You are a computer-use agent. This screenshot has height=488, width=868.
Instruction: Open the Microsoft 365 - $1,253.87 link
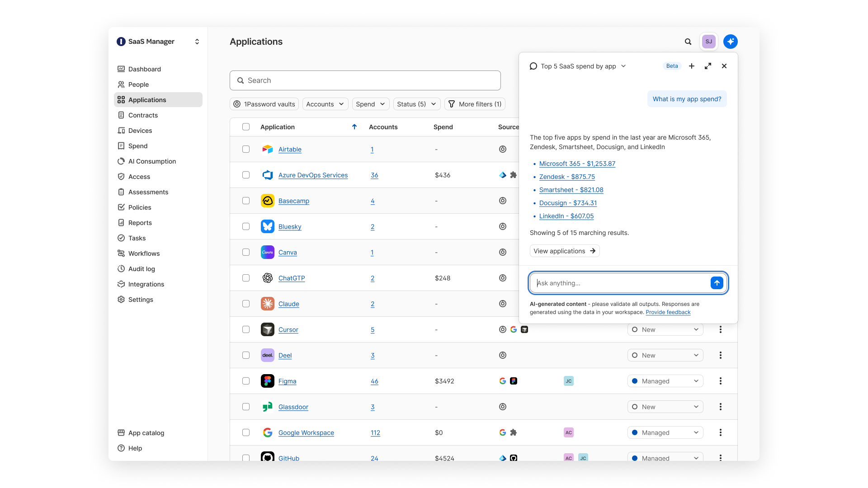(577, 164)
